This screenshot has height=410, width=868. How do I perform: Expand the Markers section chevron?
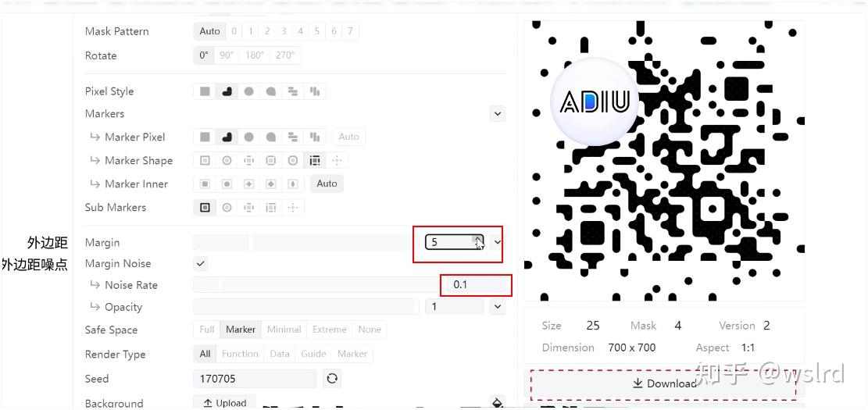497,114
